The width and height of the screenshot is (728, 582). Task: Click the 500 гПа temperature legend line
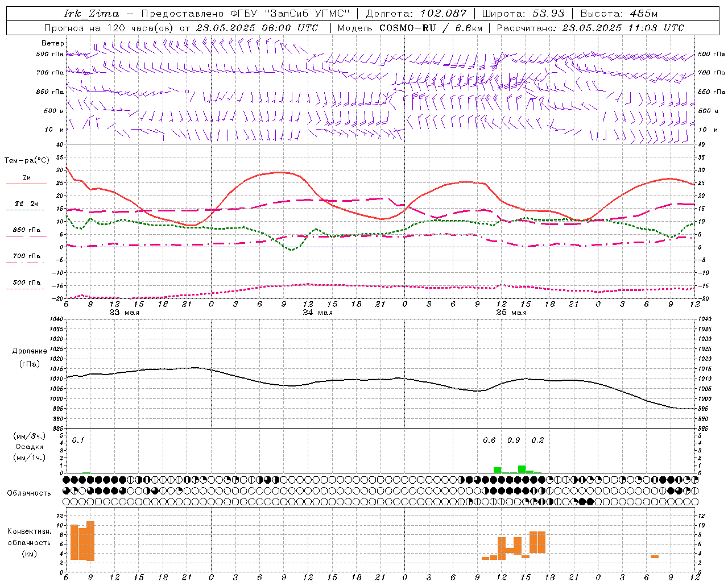click(25, 289)
